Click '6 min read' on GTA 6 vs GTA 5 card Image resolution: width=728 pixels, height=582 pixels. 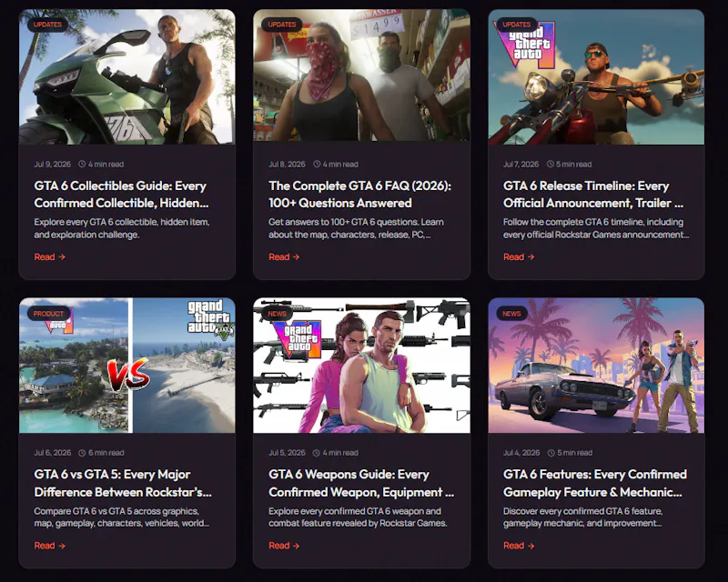(x=106, y=453)
